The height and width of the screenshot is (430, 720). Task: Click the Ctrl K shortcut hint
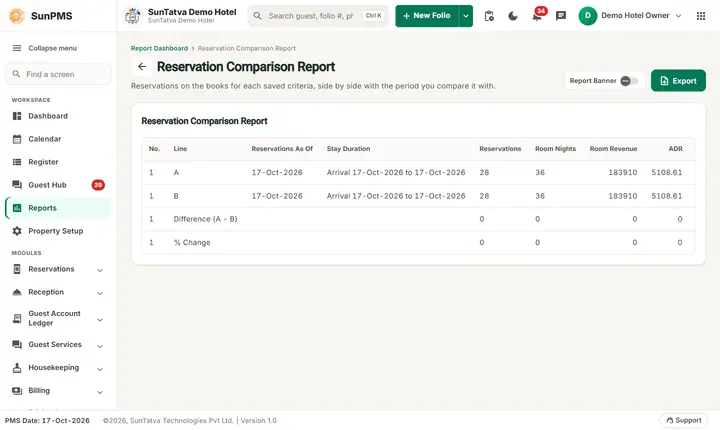(x=373, y=16)
